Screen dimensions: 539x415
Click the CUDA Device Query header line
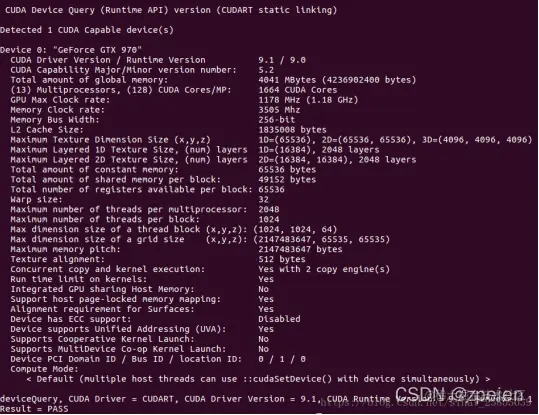[x=171, y=10]
